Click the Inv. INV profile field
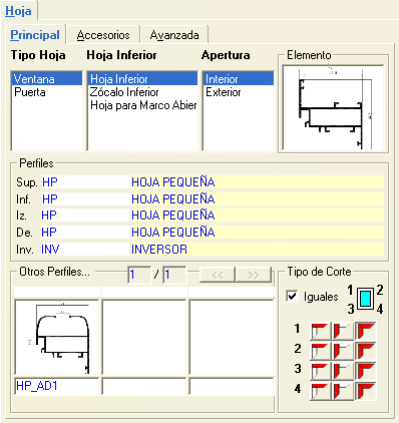 click(x=85, y=249)
